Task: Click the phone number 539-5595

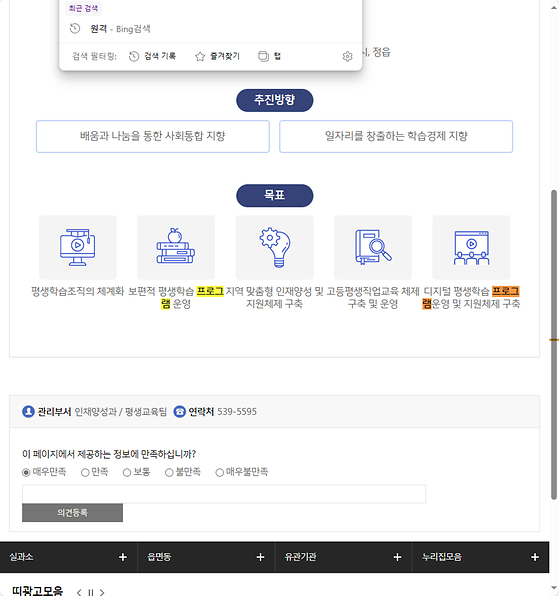Action: point(237,412)
